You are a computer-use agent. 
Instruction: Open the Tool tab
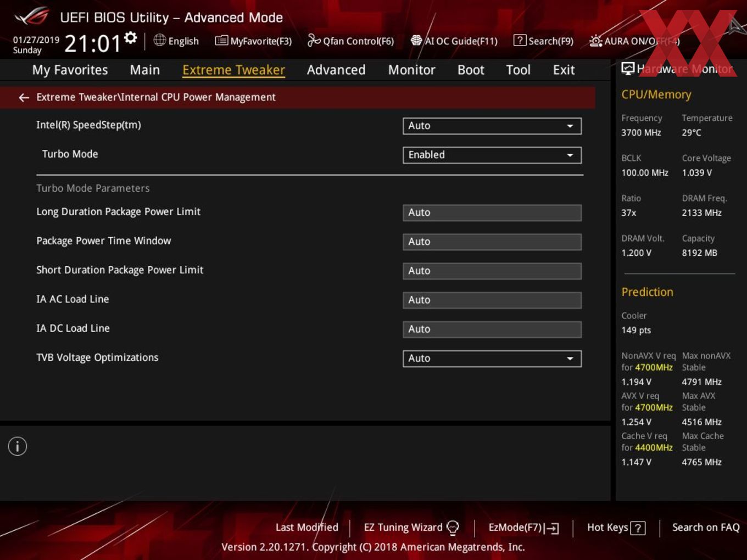coord(519,70)
